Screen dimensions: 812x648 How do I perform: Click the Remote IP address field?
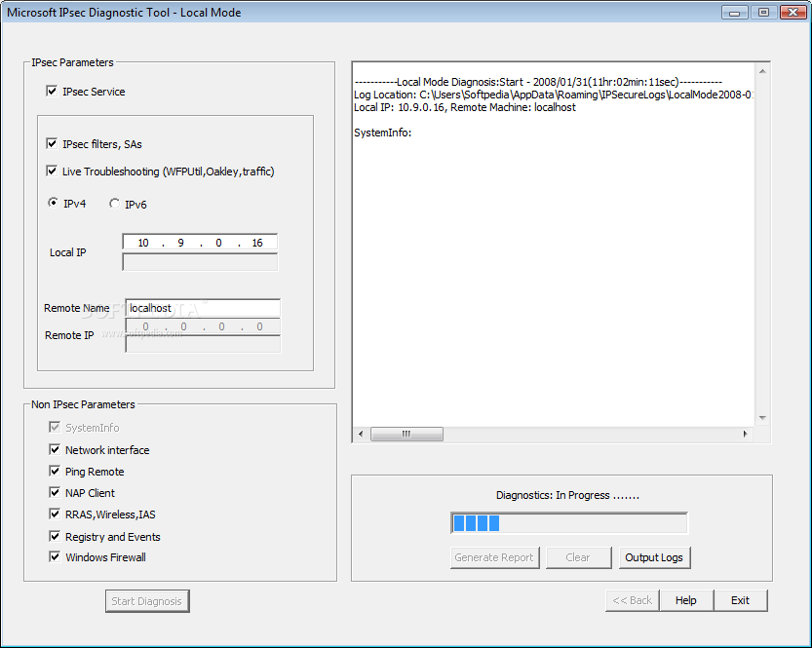coord(203,326)
